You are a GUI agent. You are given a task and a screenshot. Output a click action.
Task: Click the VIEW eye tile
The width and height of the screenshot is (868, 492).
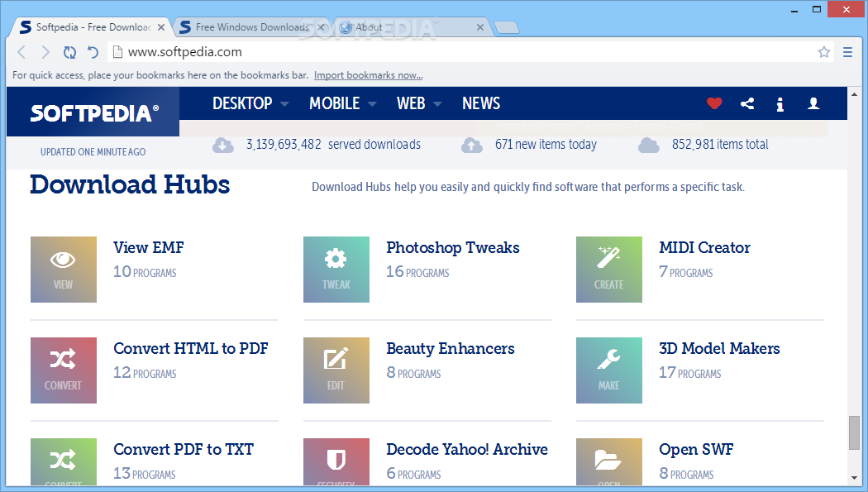64,270
